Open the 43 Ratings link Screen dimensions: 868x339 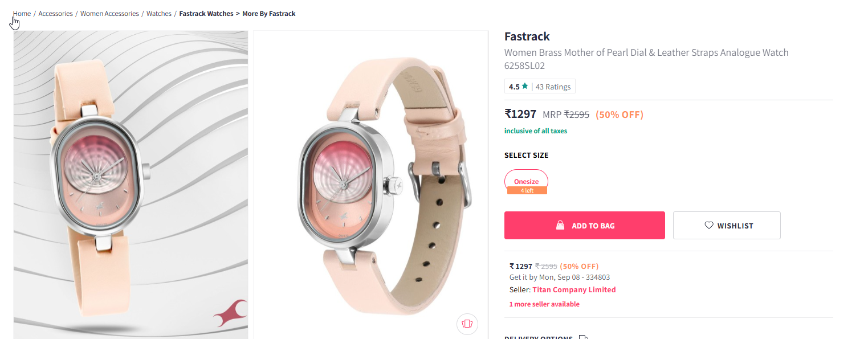coord(553,87)
